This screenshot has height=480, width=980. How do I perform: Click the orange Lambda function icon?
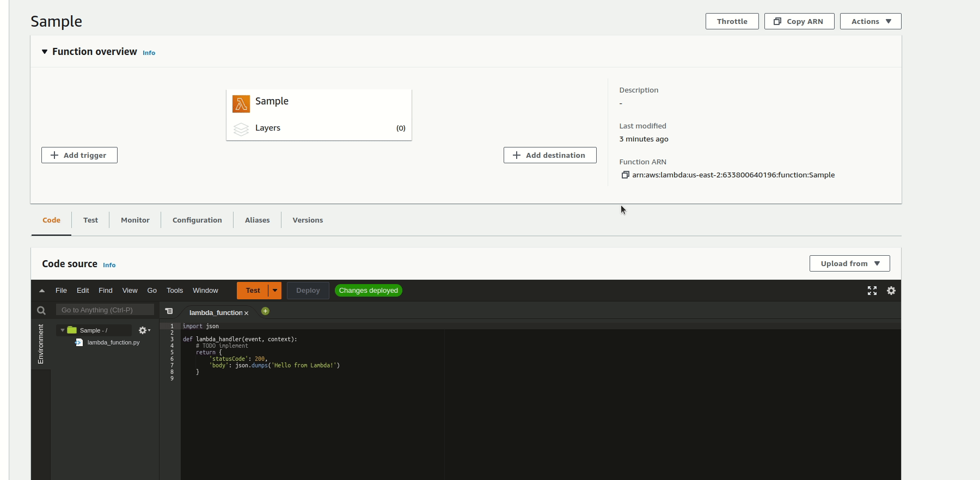[241, 103]
